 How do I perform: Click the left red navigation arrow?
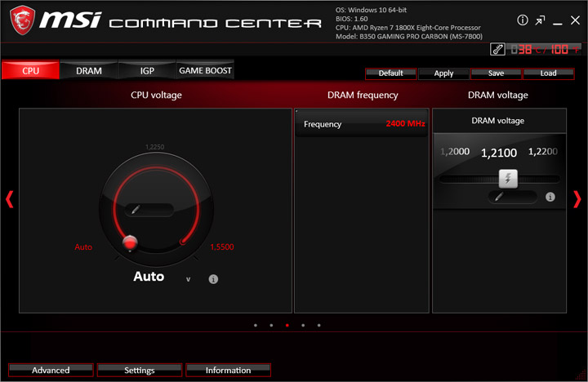point(10,199)
